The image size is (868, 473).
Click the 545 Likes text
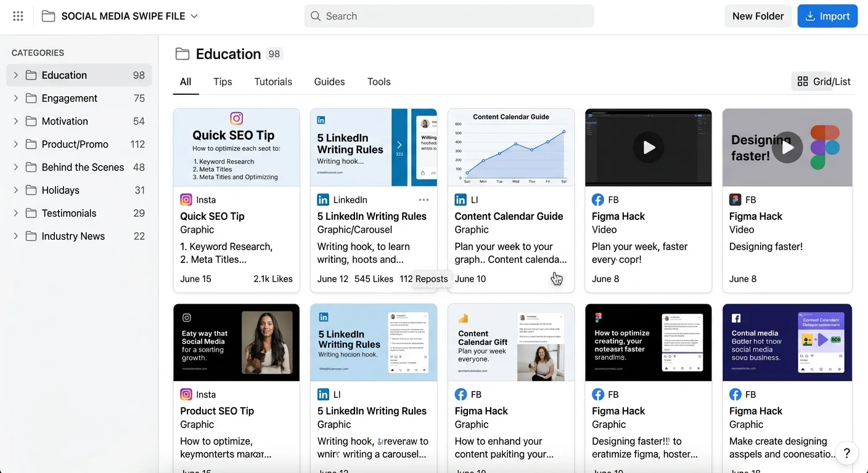(374, 279)
